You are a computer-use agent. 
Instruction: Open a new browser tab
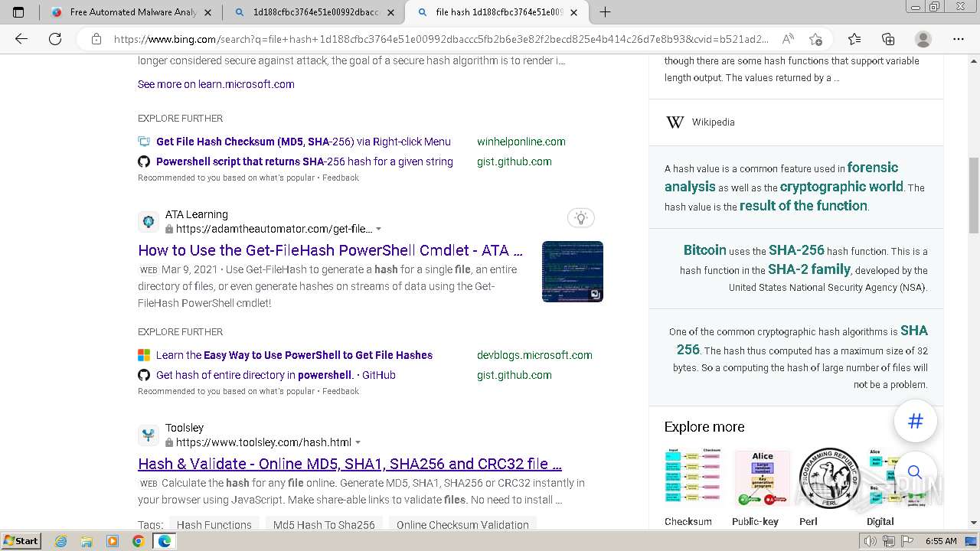(605, 12)
